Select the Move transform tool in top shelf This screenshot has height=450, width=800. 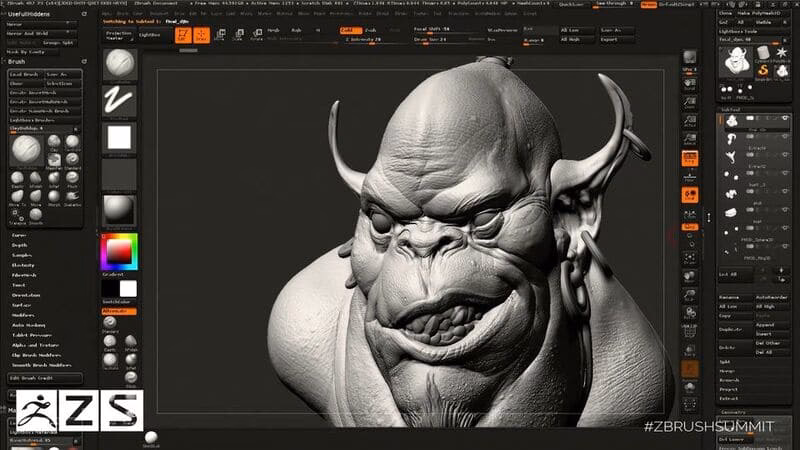tap(220, 35)
